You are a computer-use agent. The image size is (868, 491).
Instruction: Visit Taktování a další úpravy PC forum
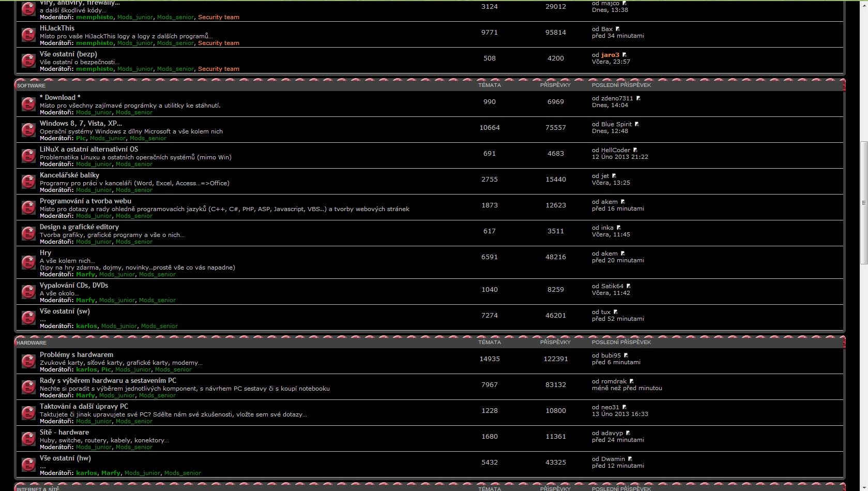pos(84,406)
